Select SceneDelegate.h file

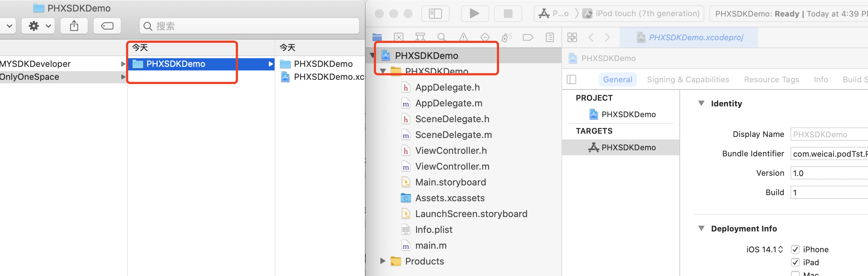[x=452, y=119]
